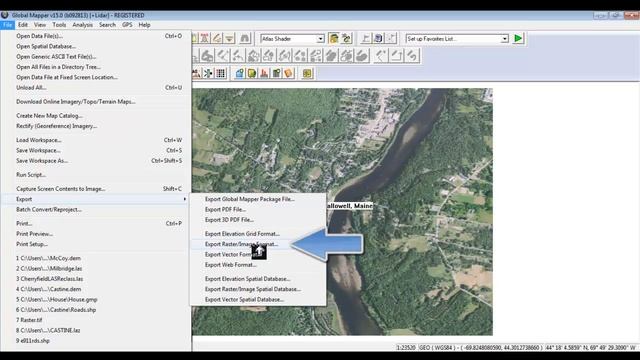The height and width of the screenshot is (360, 640).
Task: Open the 3D view with blue cube icon
Action: click(x=378, y=38)
